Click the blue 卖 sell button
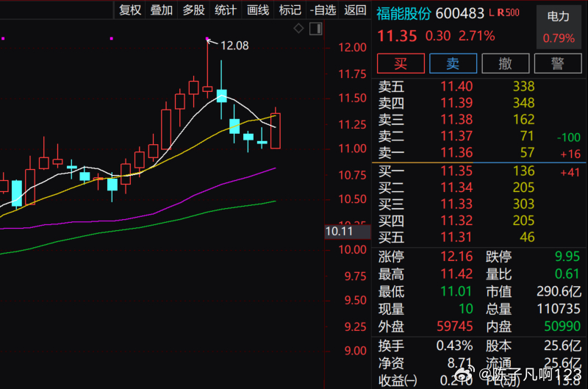Viewport: 588px width, 389px height. (x=453, y=63)
